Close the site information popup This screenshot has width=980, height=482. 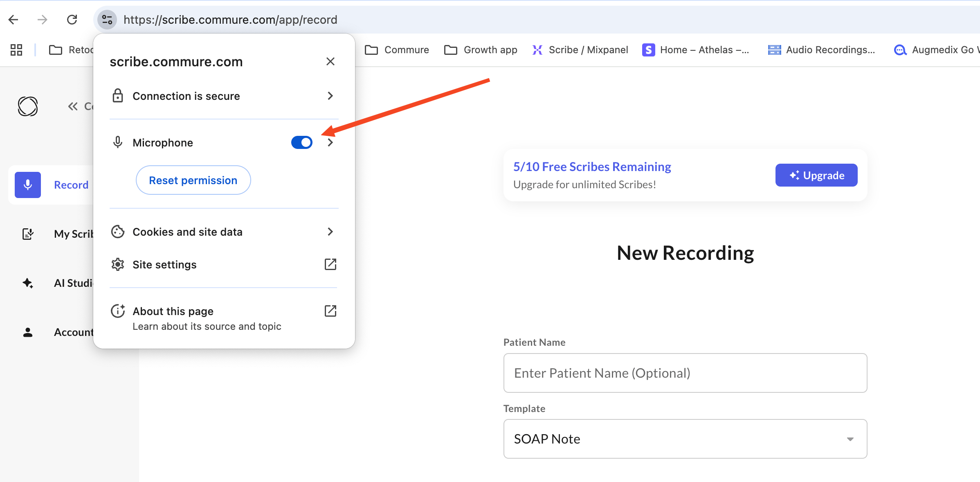click(330, 61)
